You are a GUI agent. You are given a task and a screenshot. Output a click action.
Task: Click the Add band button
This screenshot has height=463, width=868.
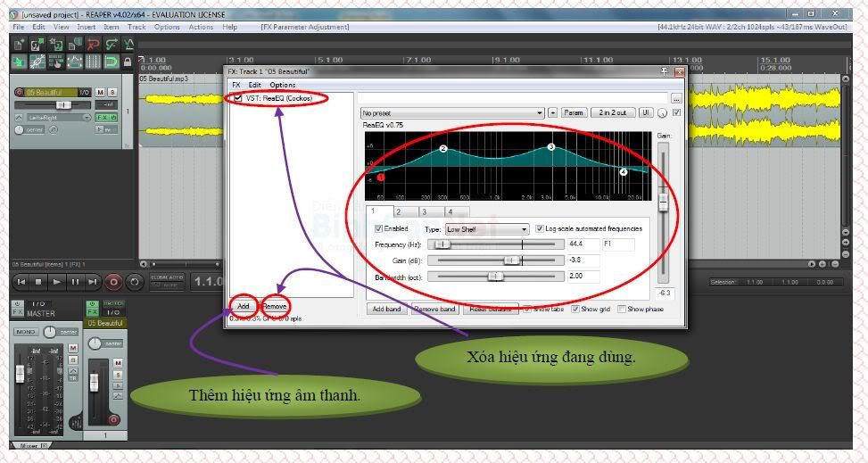385,309
